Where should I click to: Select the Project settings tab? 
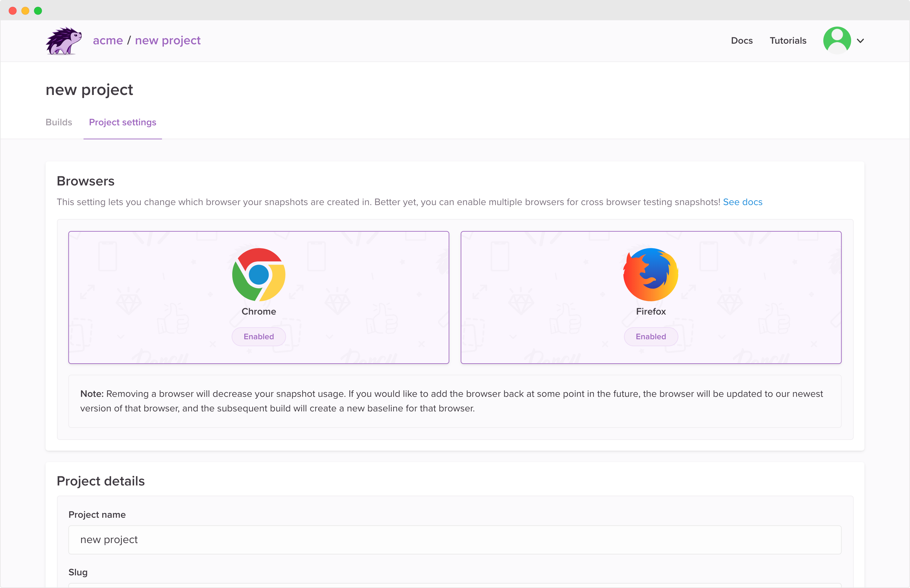click(122, 122)
